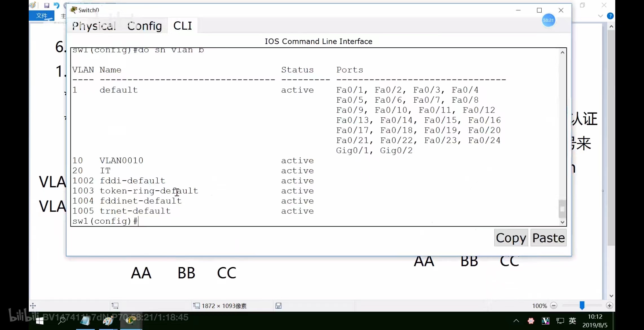644x330 pixels.
Task: Show hidden system tray icons
Action: pos(516,321)
